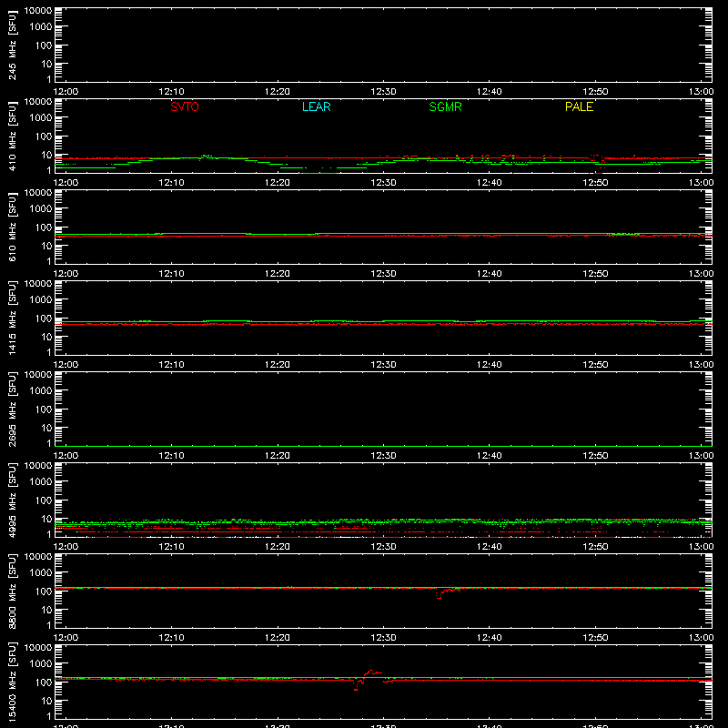Click 12:30 tick under the 245 MHz panel
This screenshot has height=728, width=728.
point(383,92)
